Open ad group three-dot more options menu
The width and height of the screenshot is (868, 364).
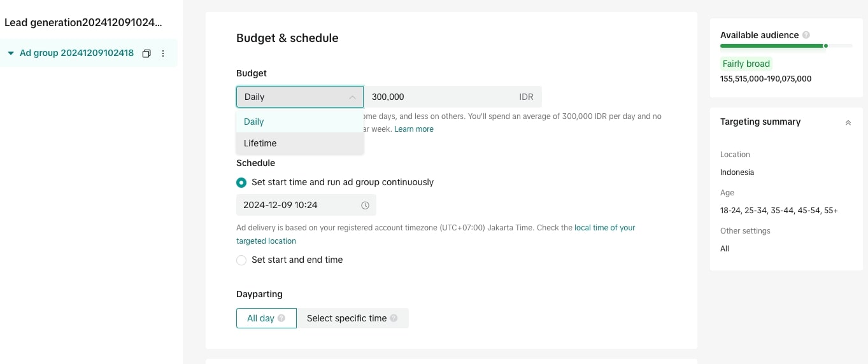point(163,53)
